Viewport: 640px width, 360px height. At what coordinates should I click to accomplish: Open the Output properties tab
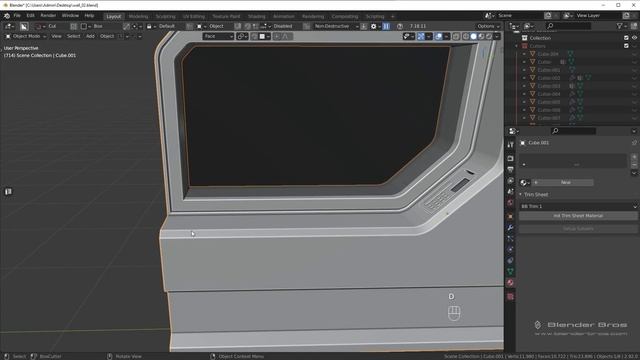click(x=510, y=169)
